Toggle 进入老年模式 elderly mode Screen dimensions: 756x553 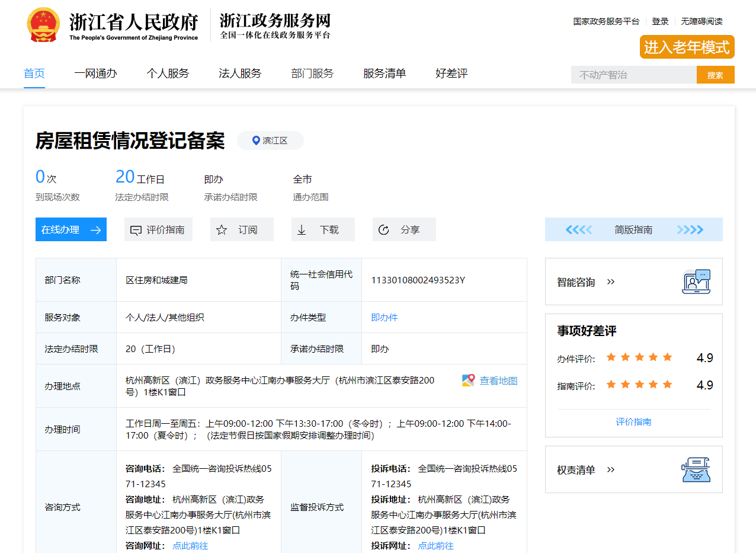point(687,47)
